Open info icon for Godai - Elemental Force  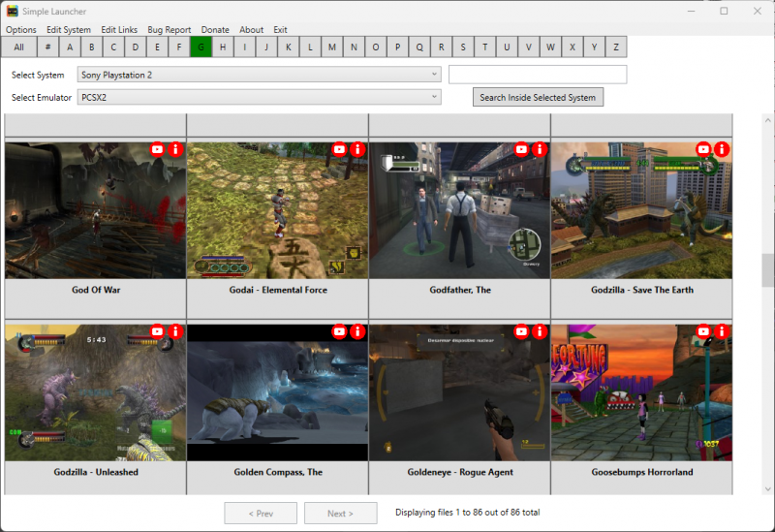coord(357,149)
